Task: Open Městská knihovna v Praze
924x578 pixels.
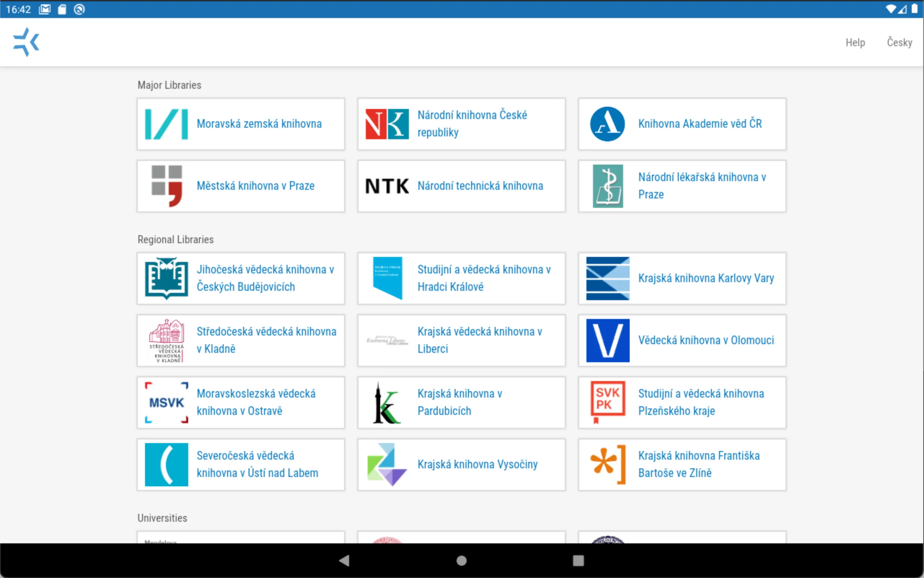Action: [256, 186]
